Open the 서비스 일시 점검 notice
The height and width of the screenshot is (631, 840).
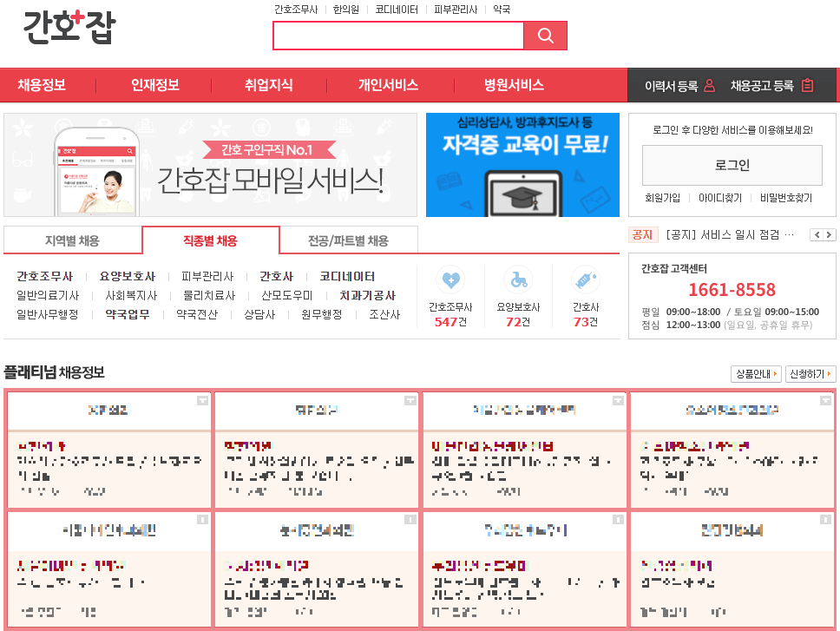pyautogui.click(x=730, y=234)
